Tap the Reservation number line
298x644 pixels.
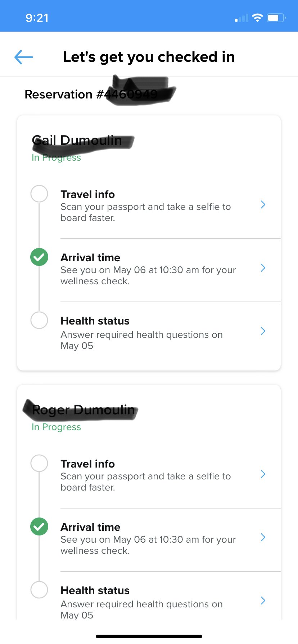pyautogui.click(x=91, y=95)
